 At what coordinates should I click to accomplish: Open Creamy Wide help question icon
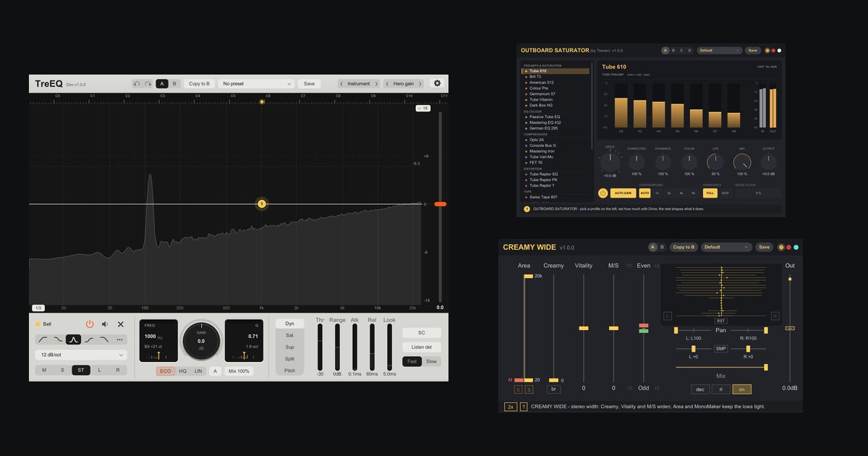[x=524, y=407]
